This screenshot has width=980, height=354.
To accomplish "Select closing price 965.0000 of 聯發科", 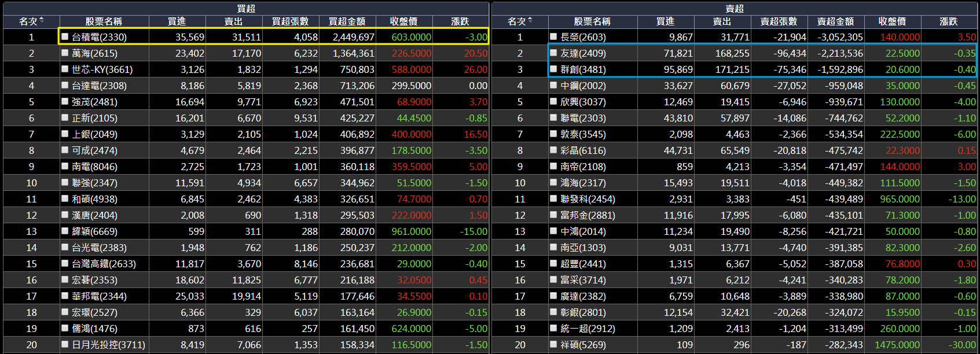I will (x=900, y=199).
